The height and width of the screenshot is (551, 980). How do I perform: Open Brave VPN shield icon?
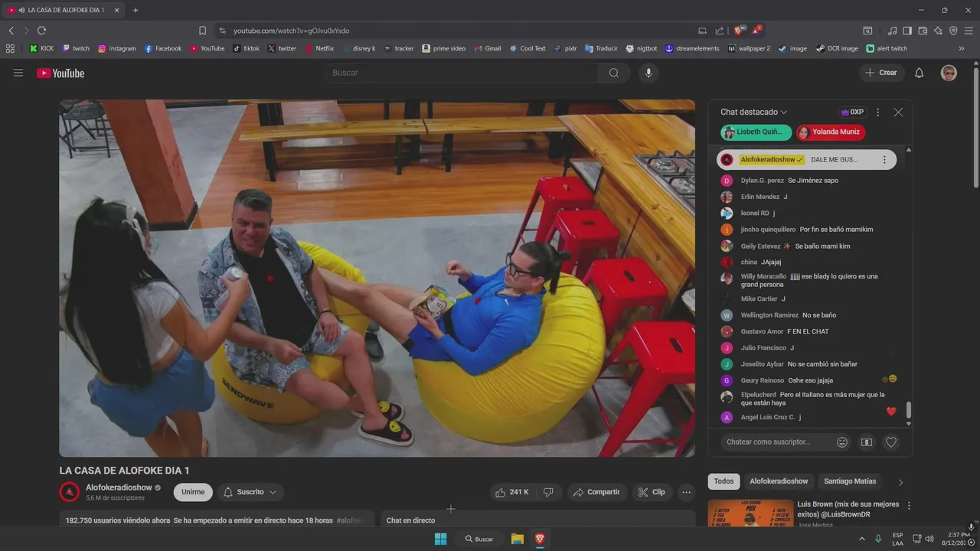pyautogui.click(x=953, y=31)
